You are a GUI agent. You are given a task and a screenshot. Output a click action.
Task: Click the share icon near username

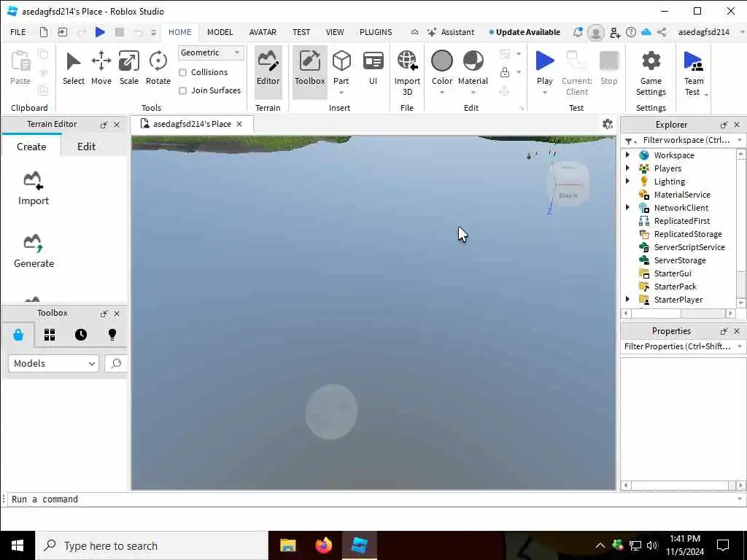point(662,32)
